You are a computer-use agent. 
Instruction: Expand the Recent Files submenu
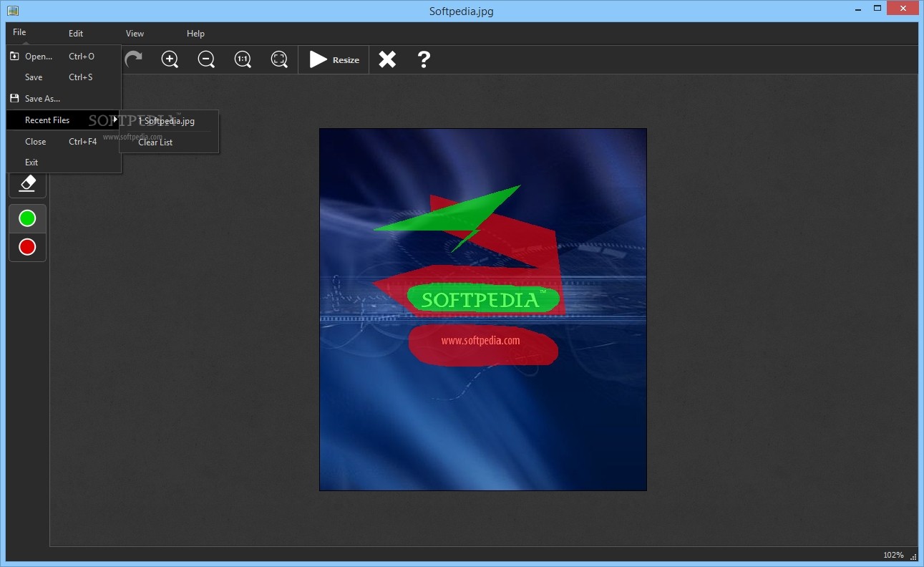64,120
